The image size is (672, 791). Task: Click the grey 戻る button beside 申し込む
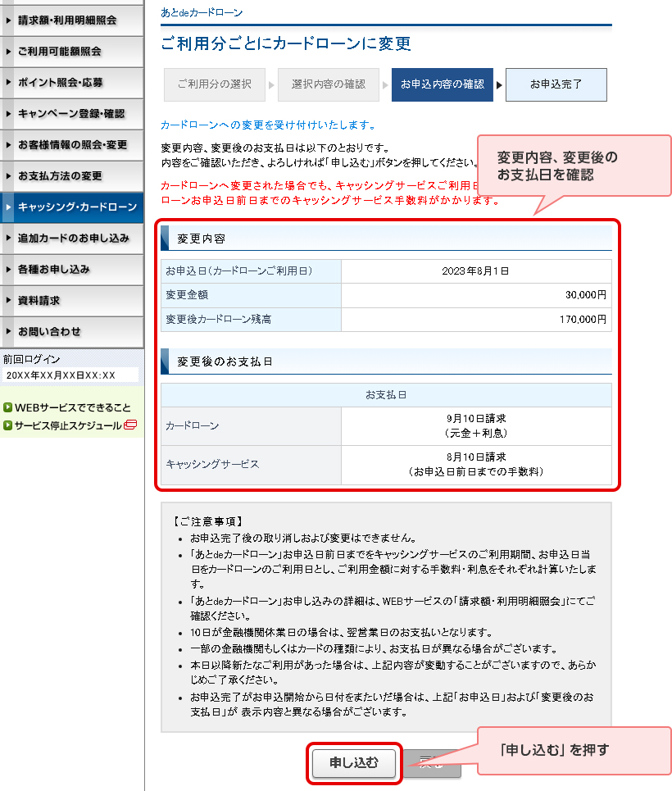[x=434, y=763]
